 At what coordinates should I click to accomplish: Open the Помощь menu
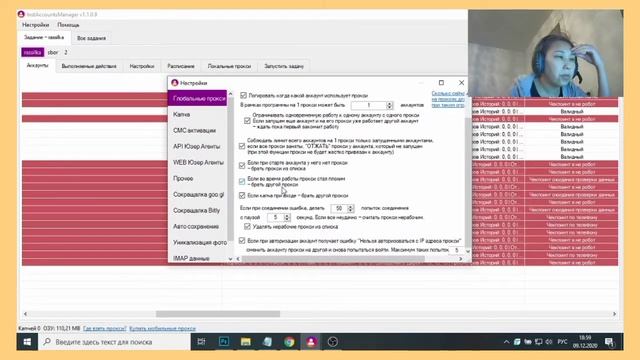click(x=68, y=25)
